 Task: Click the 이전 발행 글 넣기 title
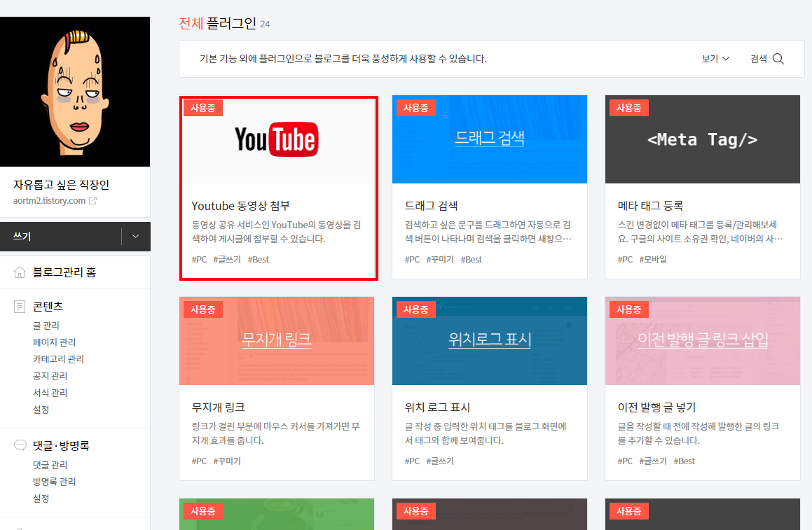(656, 408)
